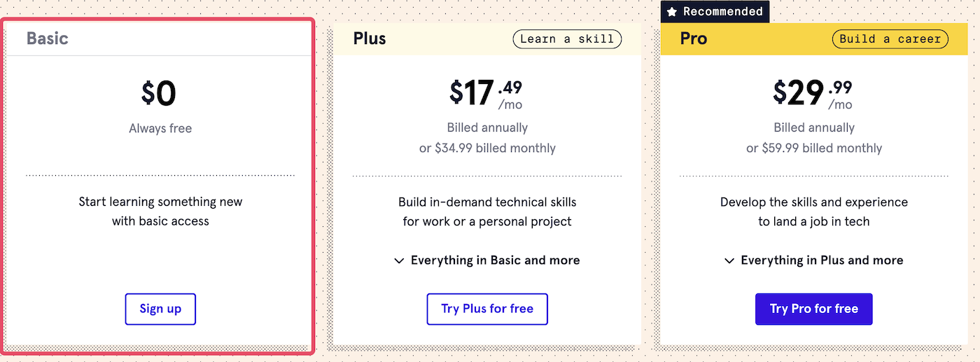
Task: Select the Build a career tag
Action: (x=890, y=39)
